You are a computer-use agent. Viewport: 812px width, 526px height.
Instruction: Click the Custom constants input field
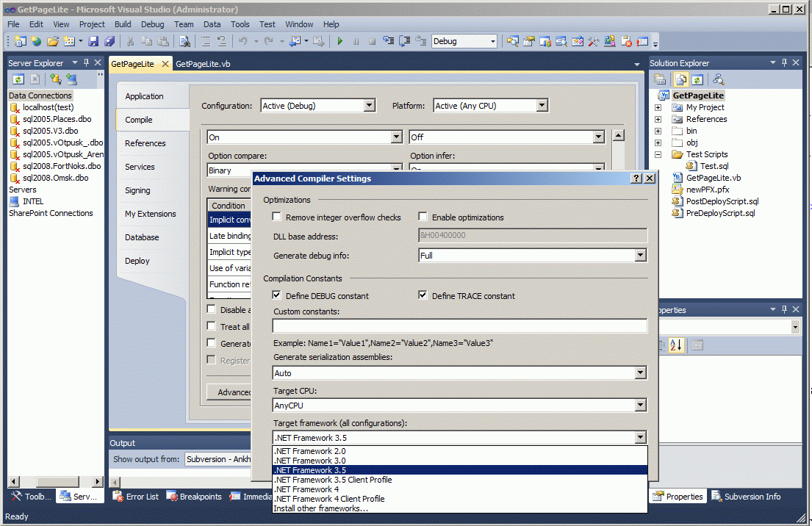pyautogui.click(x=460, y=325)
